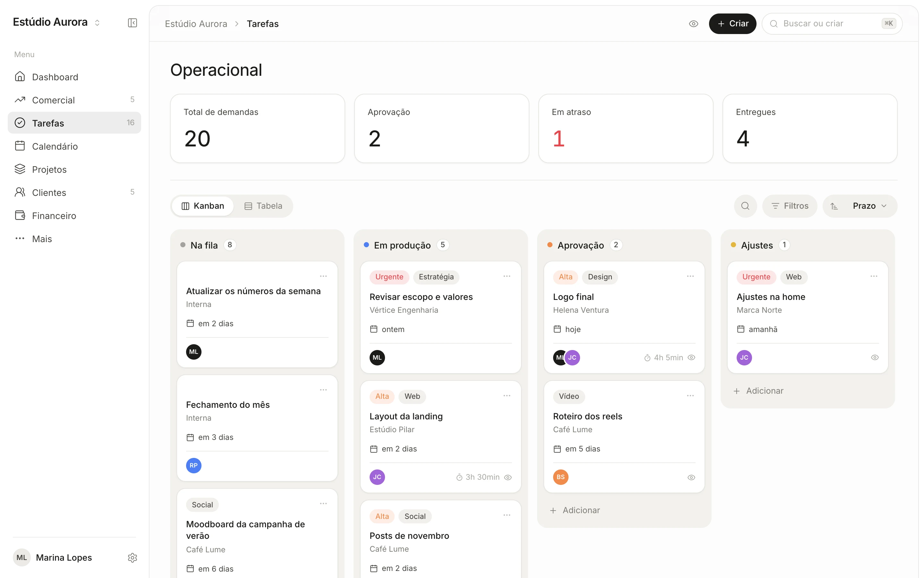Click the BS avatar on Roteiro dos reels
The image size is (924, 578).
(x=560, y=477)
